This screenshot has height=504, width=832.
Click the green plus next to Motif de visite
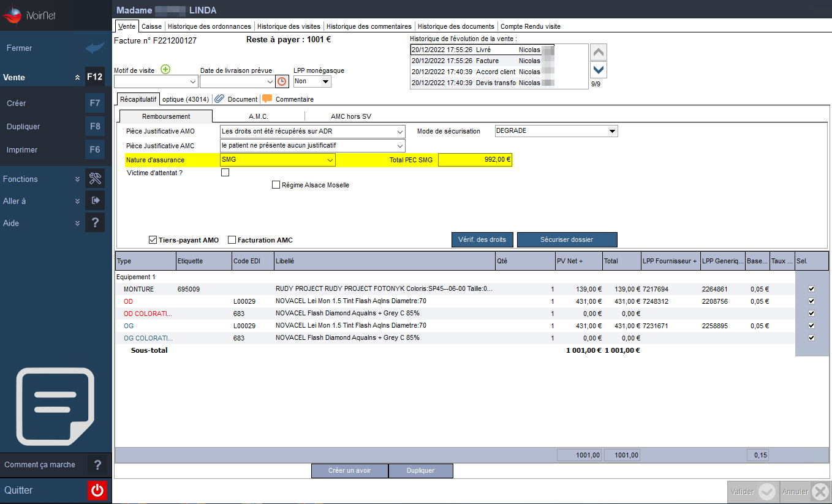(x=165, y=70)
